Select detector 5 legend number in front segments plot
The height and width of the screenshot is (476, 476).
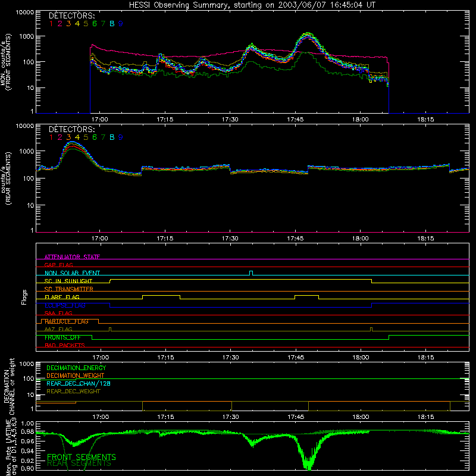86,24
